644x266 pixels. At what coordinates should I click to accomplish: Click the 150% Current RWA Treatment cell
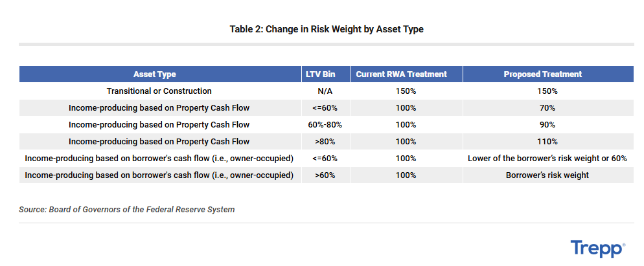[x=407, y=91]
